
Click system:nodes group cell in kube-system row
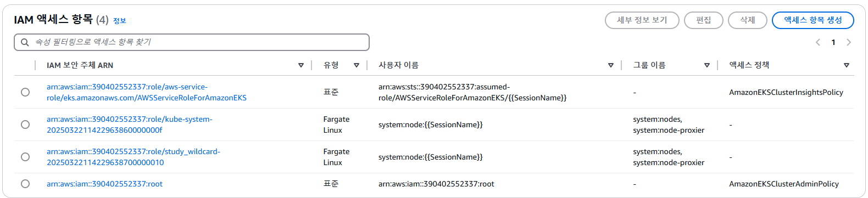pos(669,125)
